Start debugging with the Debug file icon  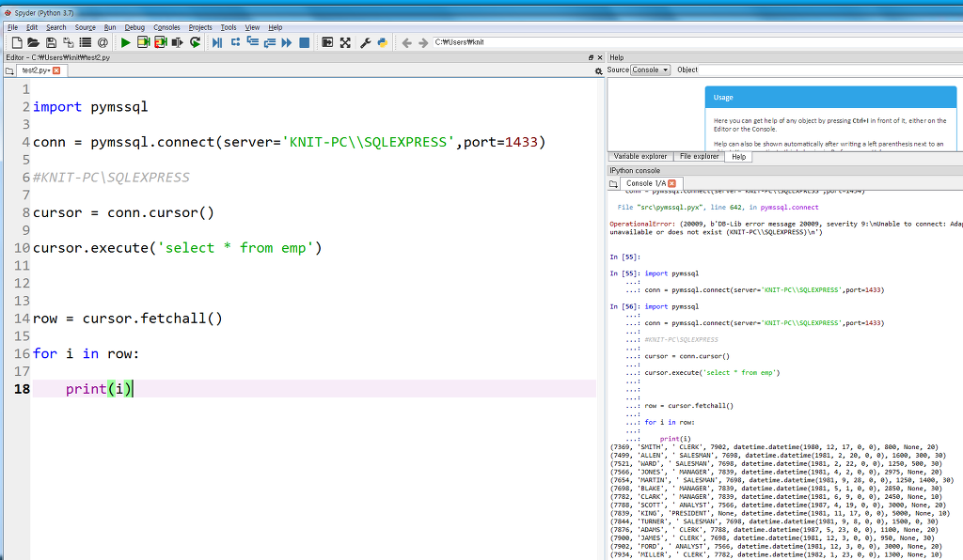(x=217, y=42)
